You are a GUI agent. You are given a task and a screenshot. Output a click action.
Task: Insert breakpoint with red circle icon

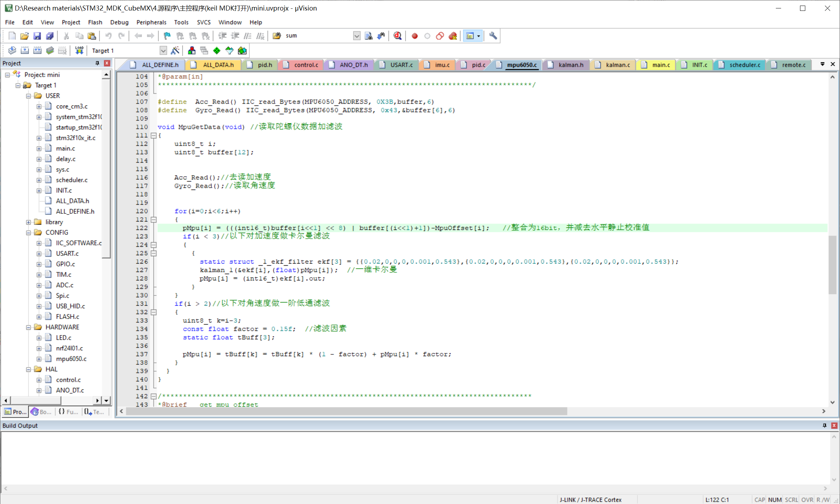(414, 36)
